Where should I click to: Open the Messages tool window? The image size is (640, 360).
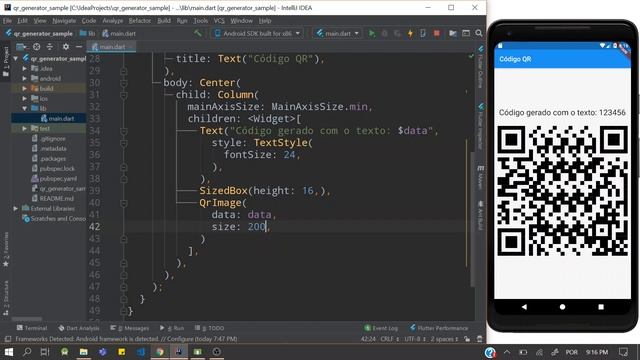(x=129, y=328)
